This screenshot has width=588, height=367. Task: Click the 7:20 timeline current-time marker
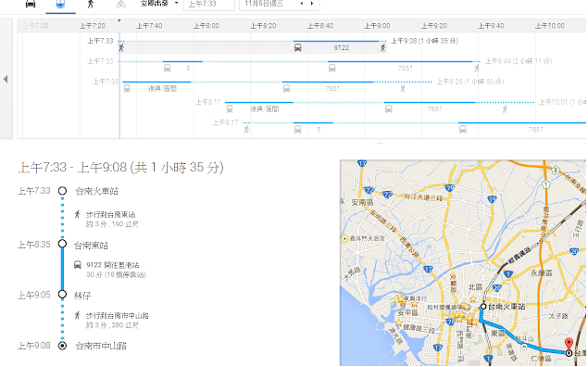tap(119, 20)
